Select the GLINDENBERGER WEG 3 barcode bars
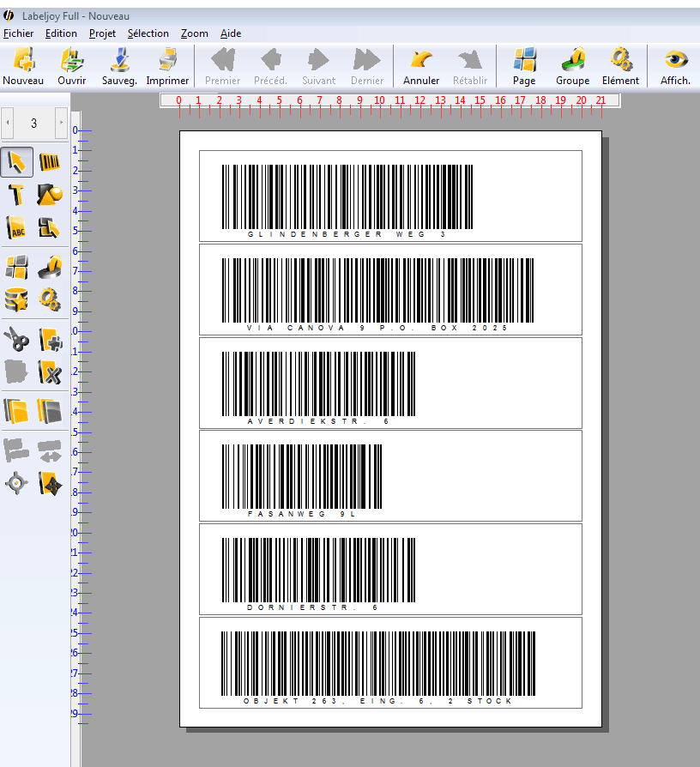This screenshot has height=767, width=700. [x=347, y=196]
